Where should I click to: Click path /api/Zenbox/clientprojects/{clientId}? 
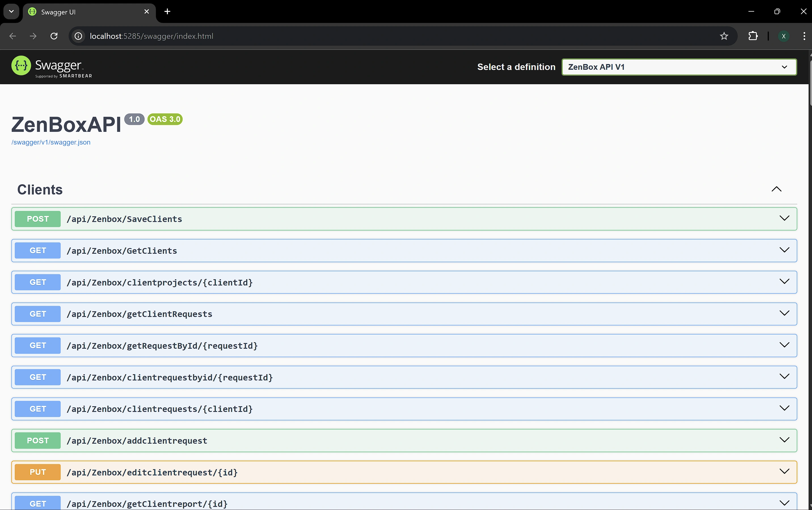[159, 282]
